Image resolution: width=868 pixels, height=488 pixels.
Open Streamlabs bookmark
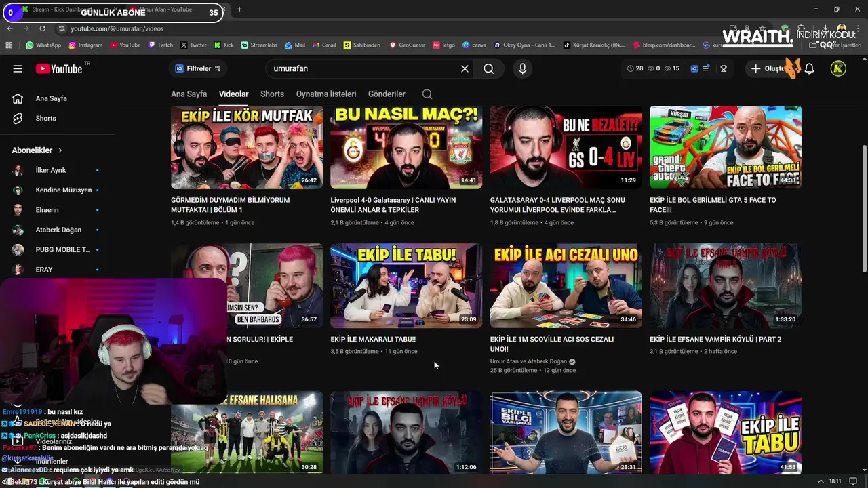pyautogui.click(x=259, y=45)
